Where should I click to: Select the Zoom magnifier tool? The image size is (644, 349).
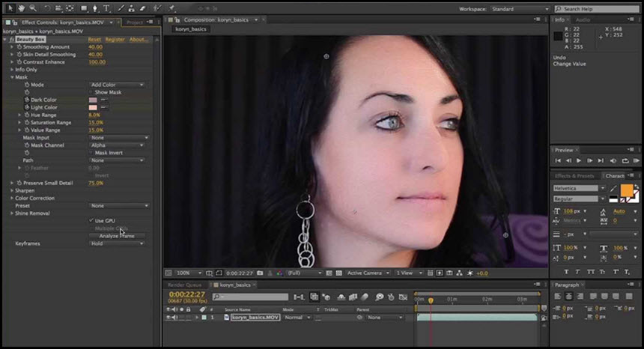pyautogui.click(x=32, y=7)
